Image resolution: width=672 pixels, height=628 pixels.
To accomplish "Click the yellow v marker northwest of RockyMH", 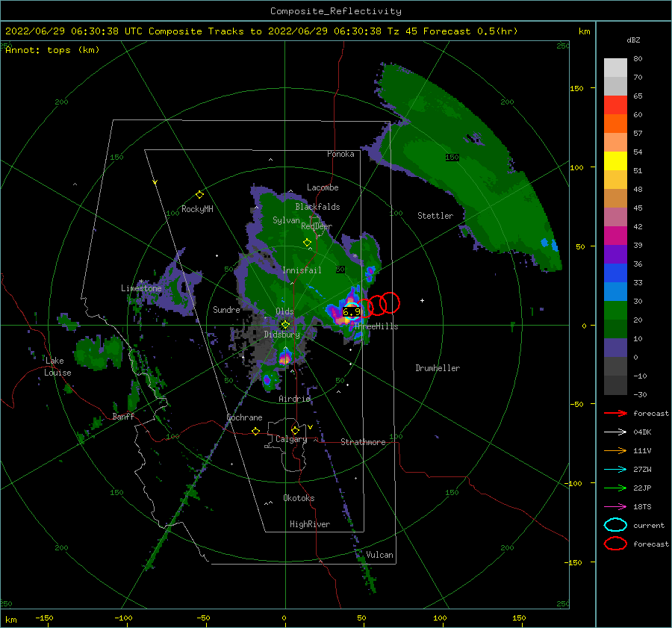I will click(155, 182).
